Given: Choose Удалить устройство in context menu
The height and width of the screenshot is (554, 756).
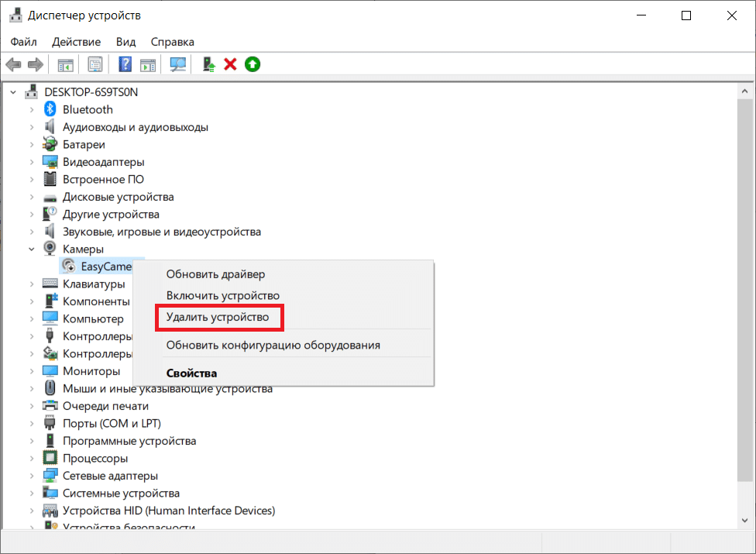Looking at the screenshot, I should [x=218, y=317].
